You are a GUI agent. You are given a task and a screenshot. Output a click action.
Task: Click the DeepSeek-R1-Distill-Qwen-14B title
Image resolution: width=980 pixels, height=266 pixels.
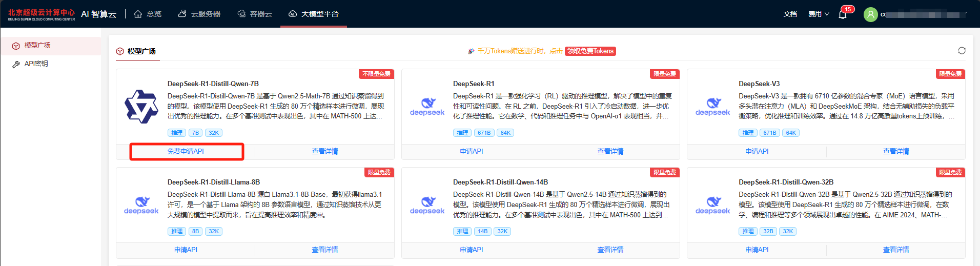tap(501, 182)
